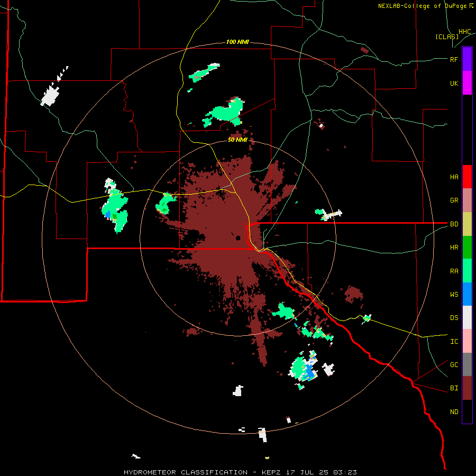
Task: Click the 'NEXLAB-College of DuPage' credit text
Action: click(423, 6)
